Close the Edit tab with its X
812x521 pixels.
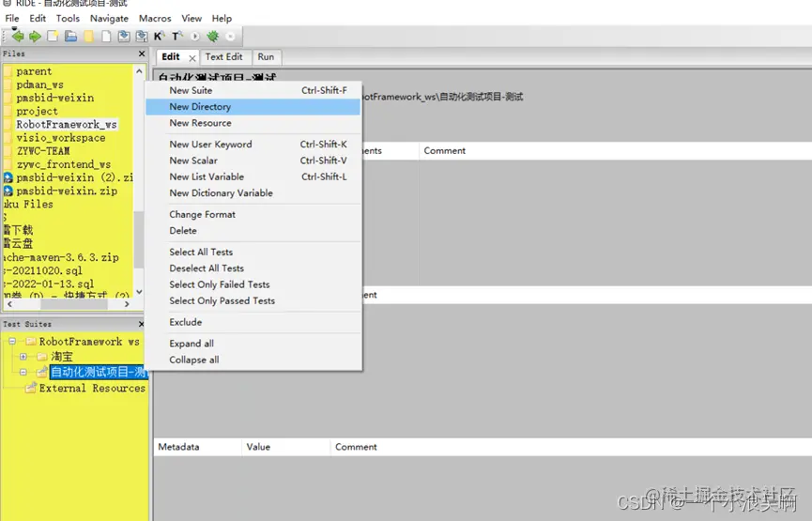tap(192, 58)
